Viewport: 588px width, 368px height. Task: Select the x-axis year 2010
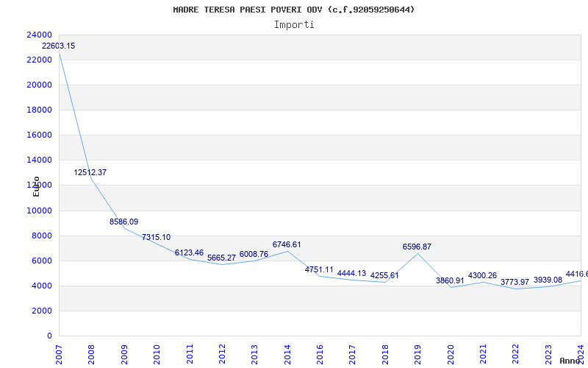pos(157,354)
